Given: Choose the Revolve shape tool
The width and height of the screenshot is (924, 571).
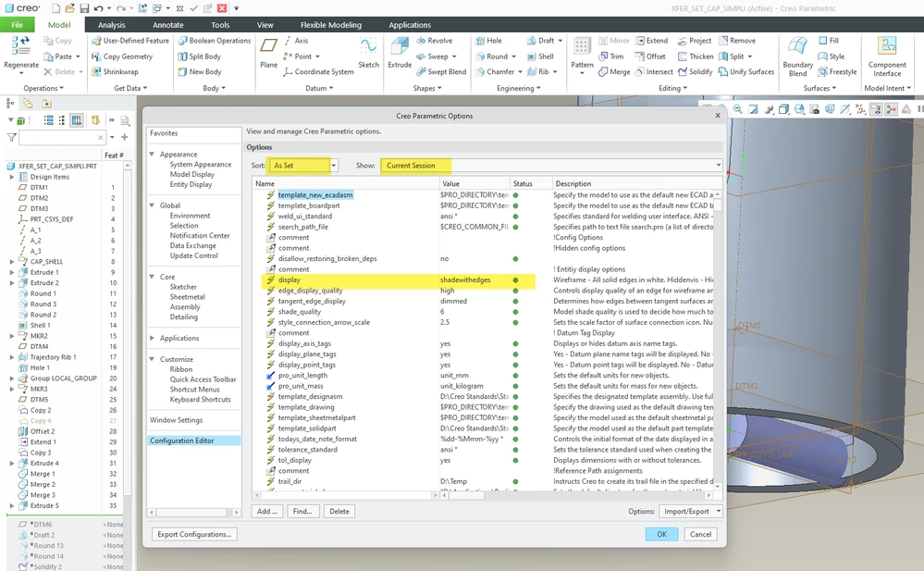Looking at the screenshot, I should pyautogui.click(x=435, y=41).
